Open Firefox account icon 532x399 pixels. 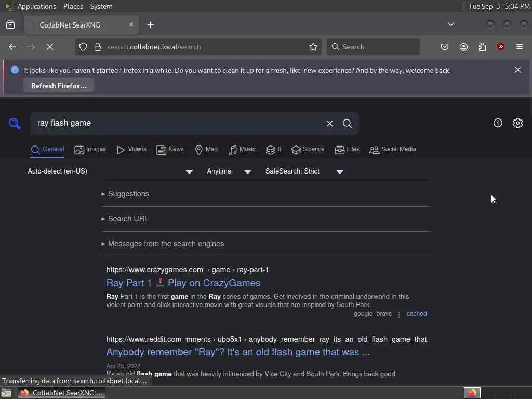coord(463,47)
